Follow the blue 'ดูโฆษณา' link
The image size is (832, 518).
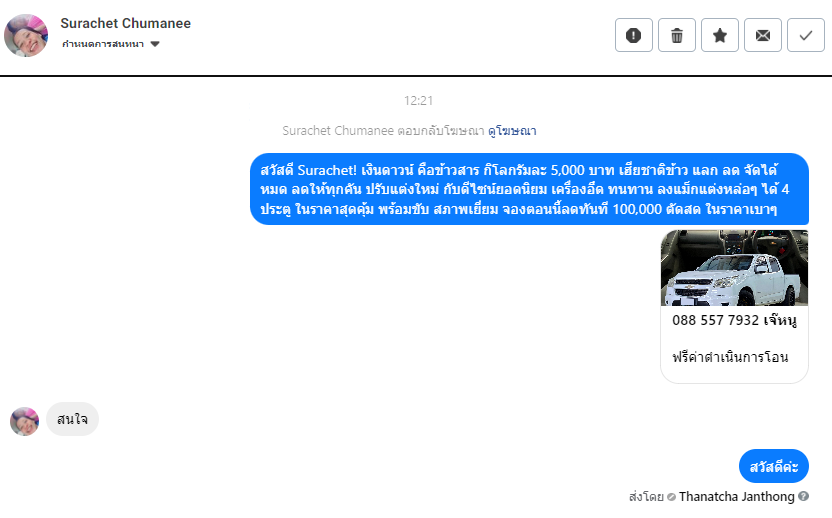(x=512, y=131)
